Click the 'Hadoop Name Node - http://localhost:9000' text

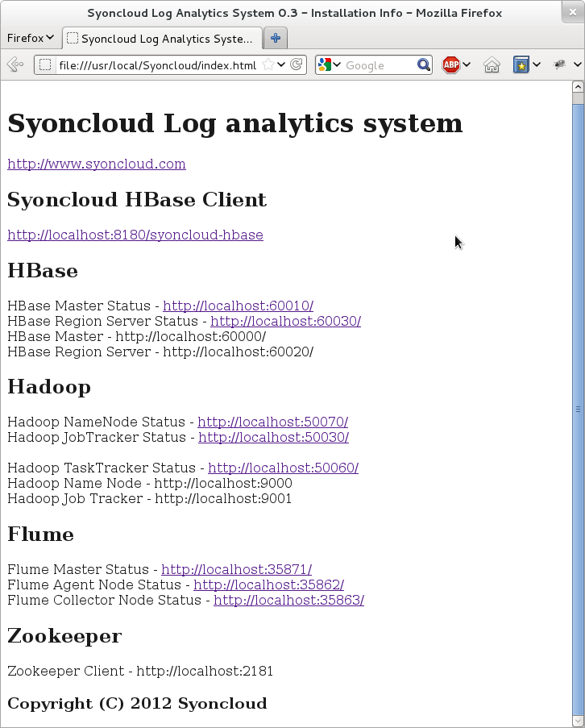(150, 484)
